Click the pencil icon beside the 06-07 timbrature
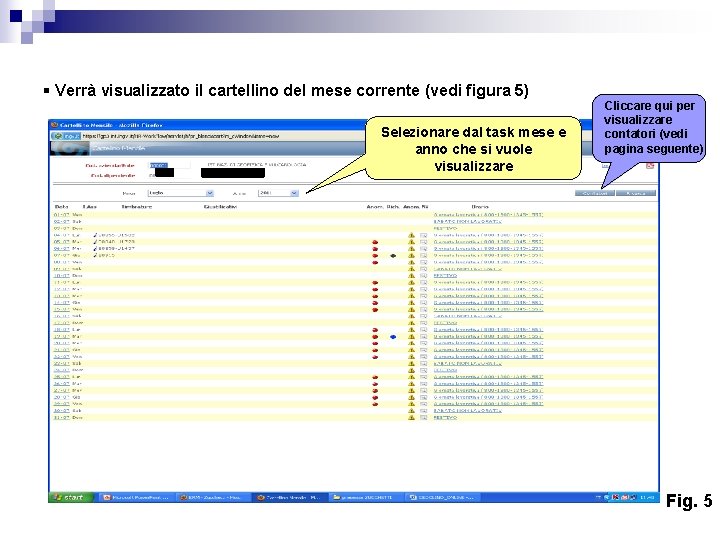 point(95,248)
